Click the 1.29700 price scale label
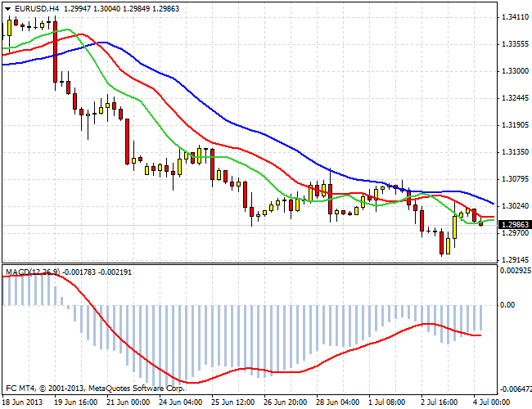Screen dimensions: 532x409 [515, 233]
